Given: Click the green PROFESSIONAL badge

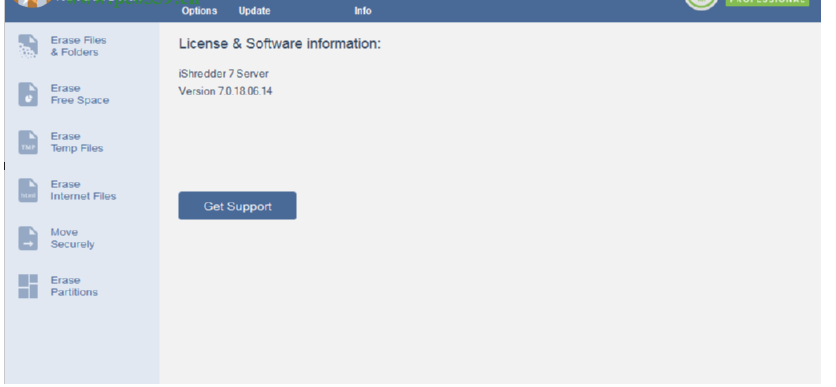Looking at the screenshot, I should click(x=767, y=3).
